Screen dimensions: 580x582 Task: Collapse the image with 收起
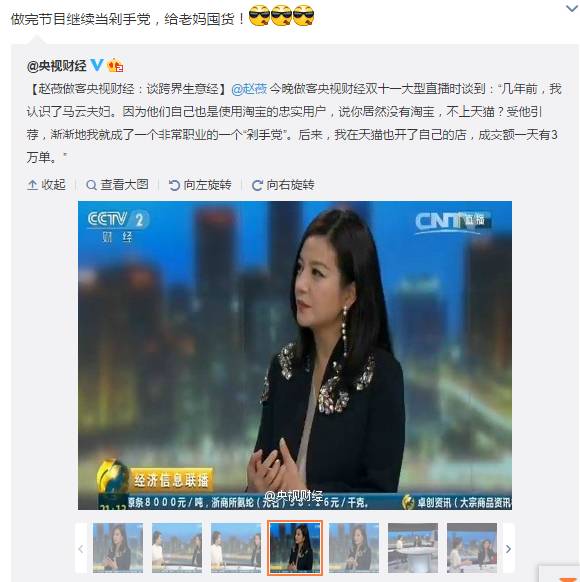(x=47, y=184)
